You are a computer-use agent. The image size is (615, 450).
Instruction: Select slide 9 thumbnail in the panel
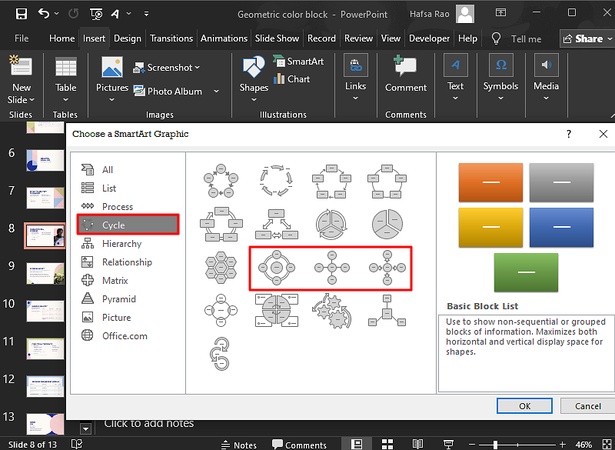click(45, 271)
